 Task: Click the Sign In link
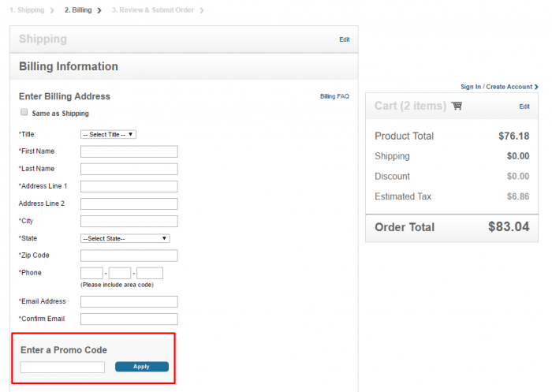471,87
